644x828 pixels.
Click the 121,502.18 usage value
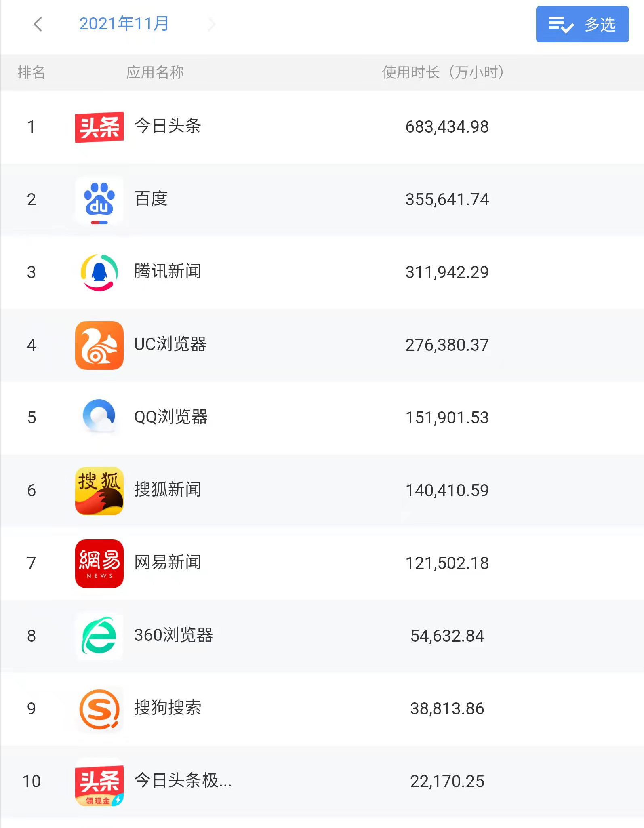coord(447,563)
